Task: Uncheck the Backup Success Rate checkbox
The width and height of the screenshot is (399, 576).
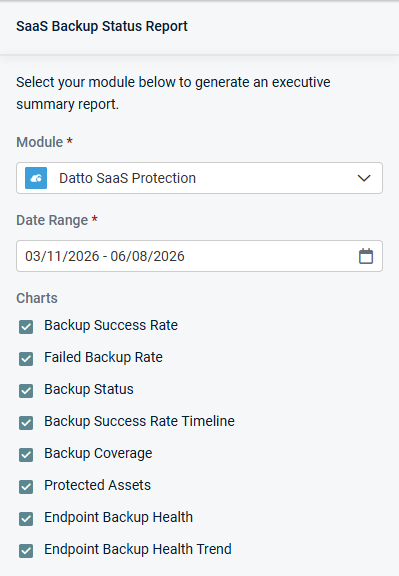Action: pos(26,327)
